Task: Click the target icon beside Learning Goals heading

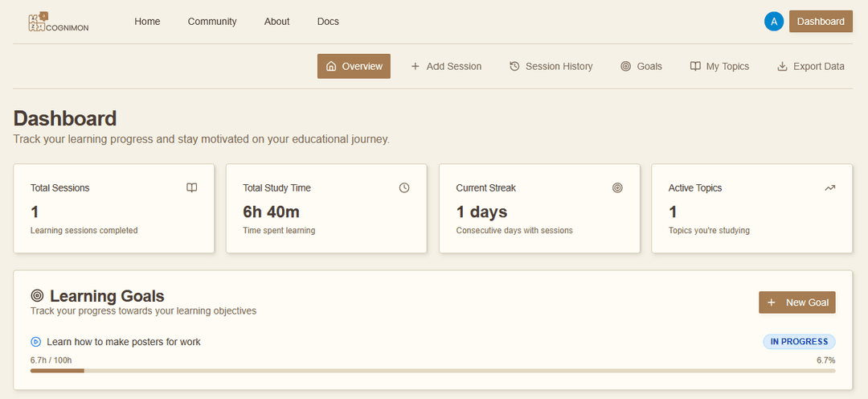Action: tap(37, 296)
